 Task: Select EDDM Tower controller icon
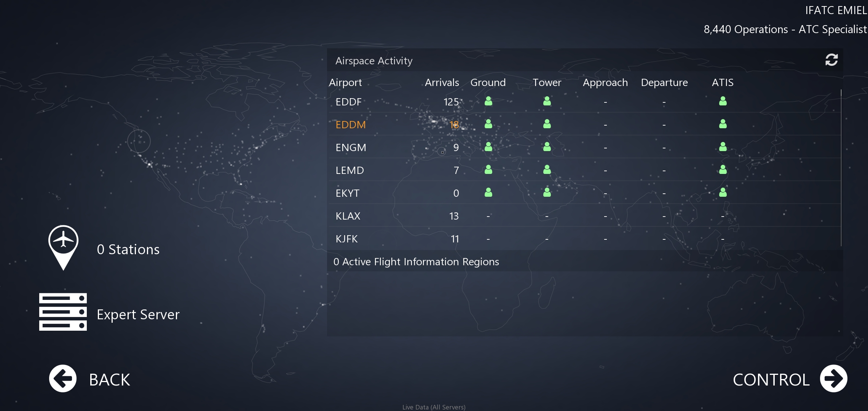click(x=547, y=124)
